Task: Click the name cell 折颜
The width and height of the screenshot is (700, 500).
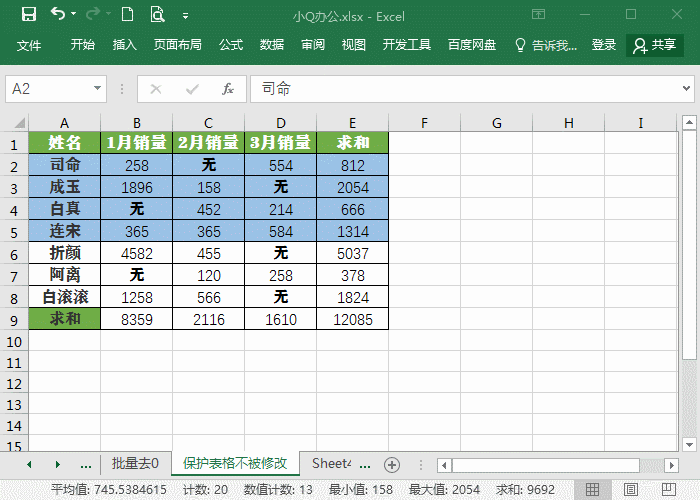Action: (65, 253)
